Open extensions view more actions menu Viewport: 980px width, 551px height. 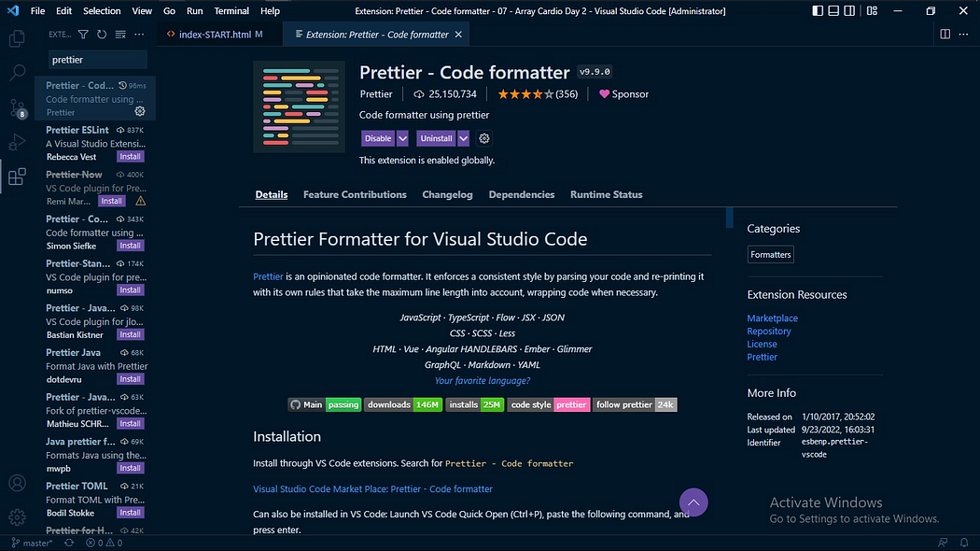pyautogui.click(x=139, y=35)
